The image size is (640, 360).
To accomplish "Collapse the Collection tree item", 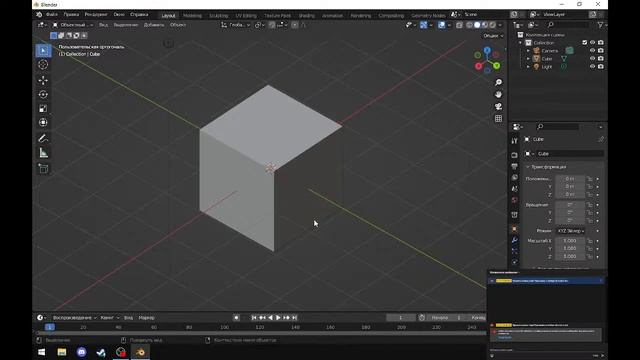I will click(520, 42).
